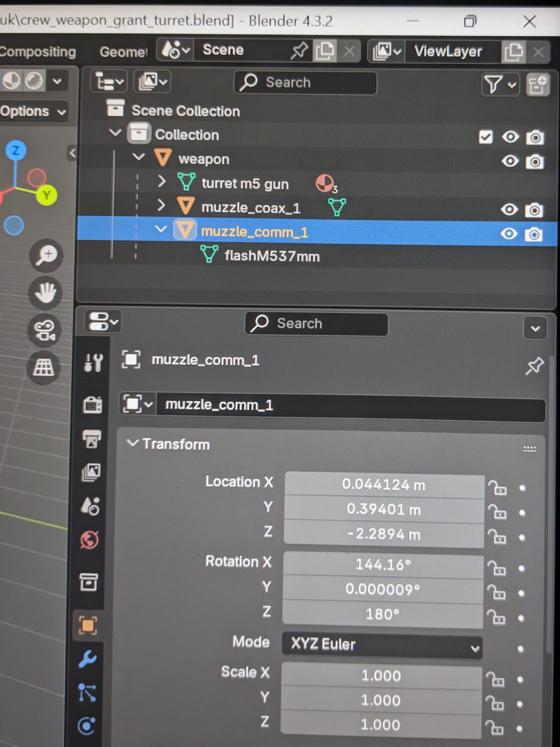Pin the muzzle_comm_1 properties context

coord(534,366)
